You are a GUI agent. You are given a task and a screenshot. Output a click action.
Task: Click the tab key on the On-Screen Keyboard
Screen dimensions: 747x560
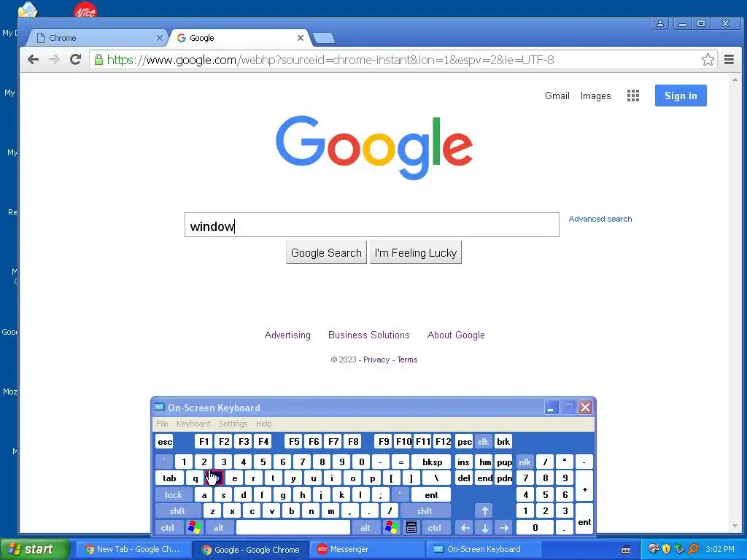[x=169, y=478]
